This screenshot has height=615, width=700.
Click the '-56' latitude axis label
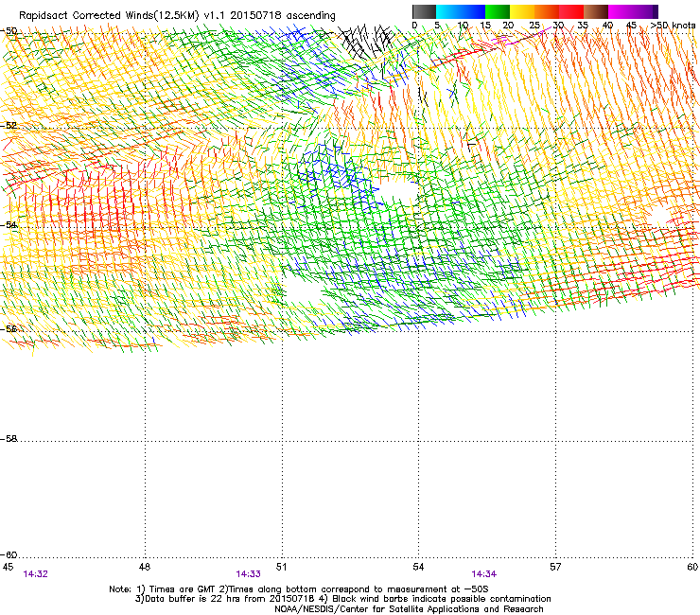9,328
